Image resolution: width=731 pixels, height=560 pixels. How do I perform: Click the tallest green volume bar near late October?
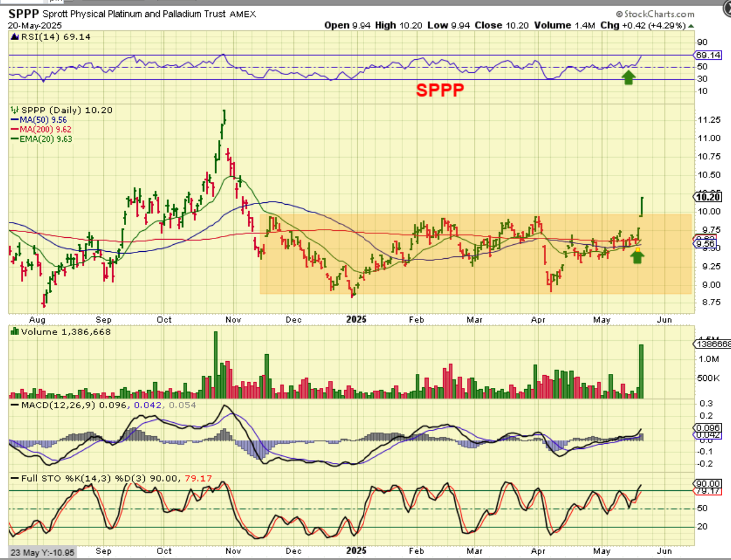point(216,365)
